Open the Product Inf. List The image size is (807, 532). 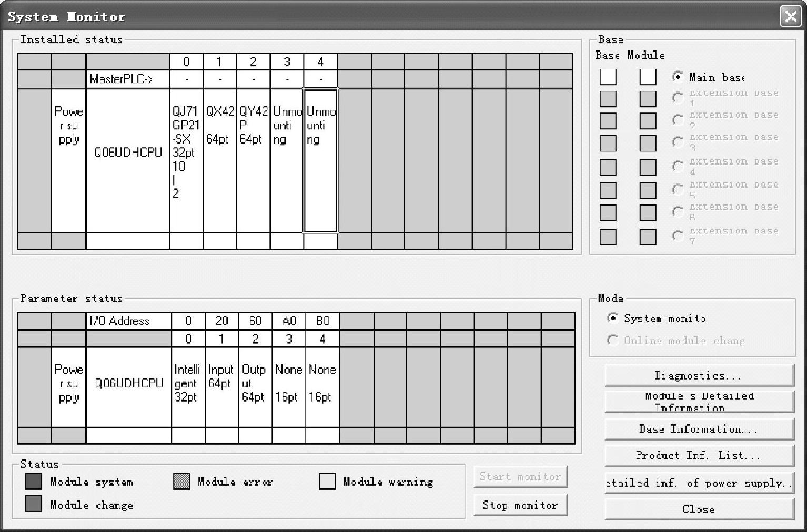[x=699, y=455]
